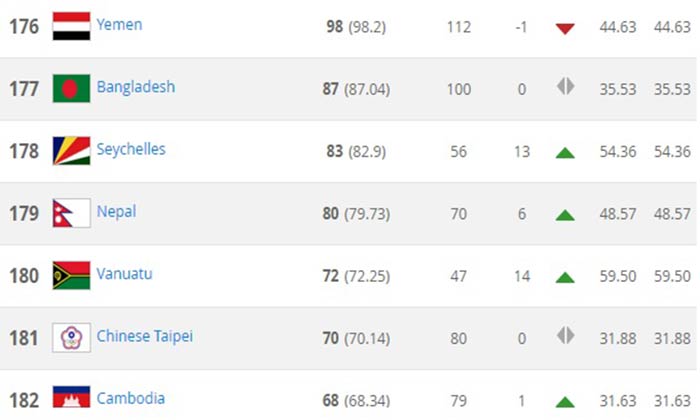Click the Cambodia flag icon
Screen dimensions: 700x420
coord(71,398)
